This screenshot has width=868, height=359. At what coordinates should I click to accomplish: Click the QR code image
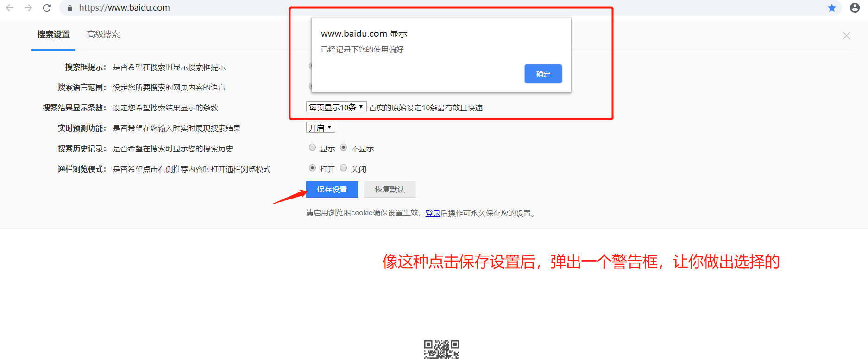pyautogui.click(x=441, y=349)
